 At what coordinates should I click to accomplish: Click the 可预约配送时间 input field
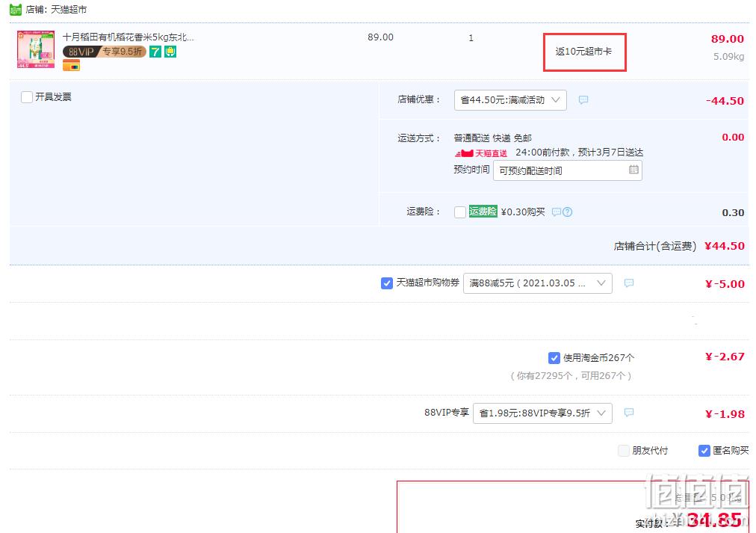point(568,170)
